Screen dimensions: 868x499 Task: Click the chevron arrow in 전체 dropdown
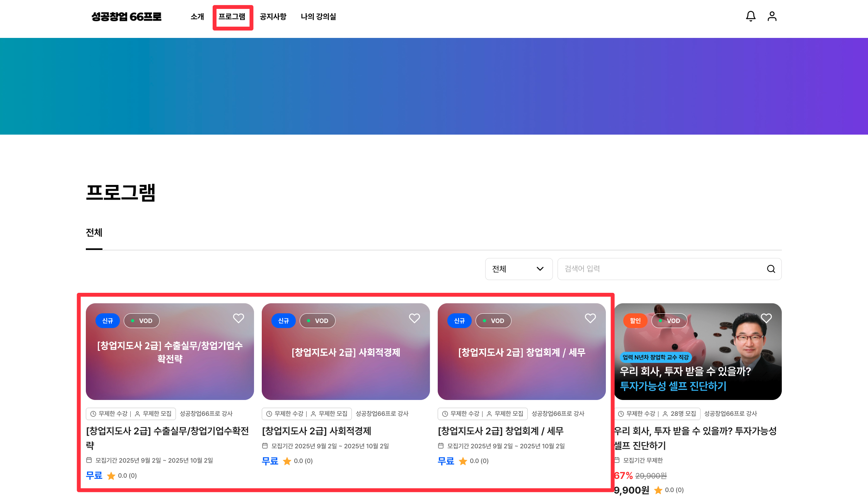540,269
